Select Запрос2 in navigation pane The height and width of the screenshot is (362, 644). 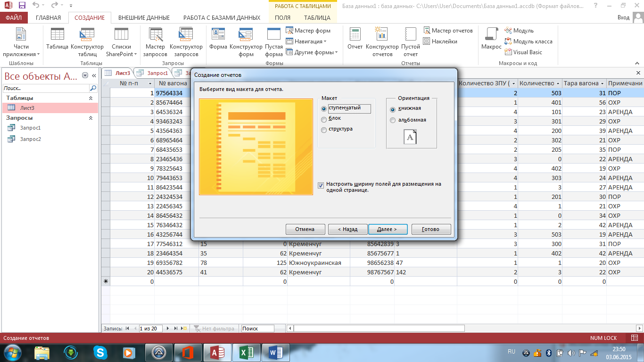[50, 139]
